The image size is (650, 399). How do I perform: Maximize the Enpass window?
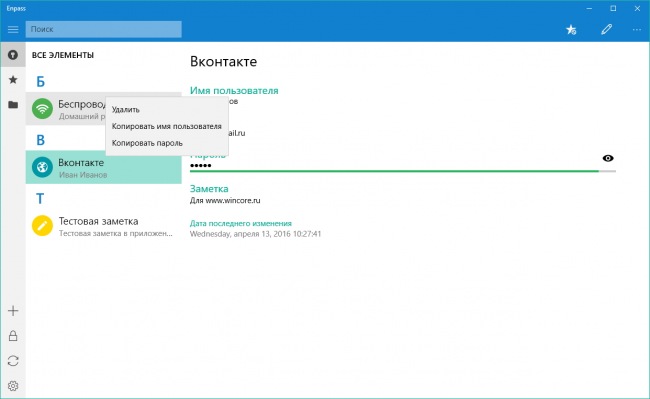coord(613,8)
